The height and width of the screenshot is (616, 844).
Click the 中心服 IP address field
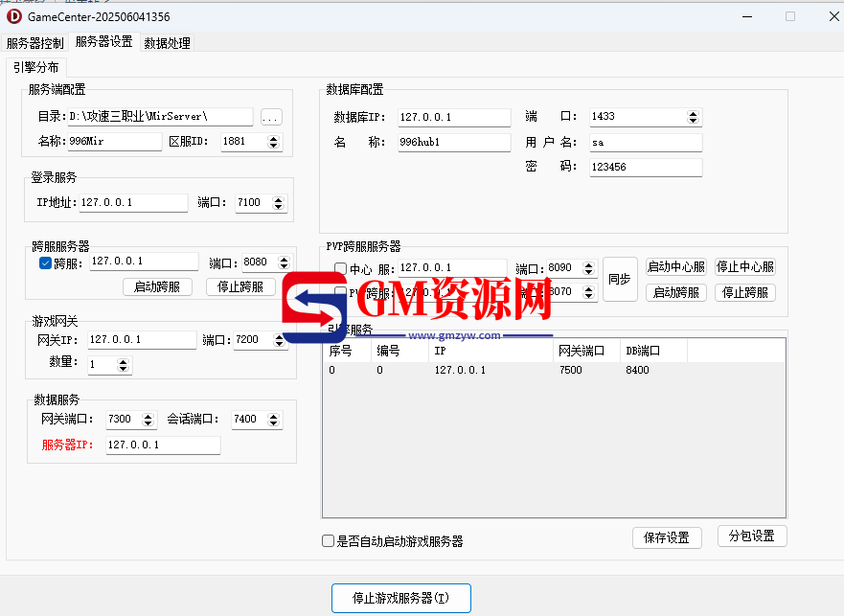[453, 268]
